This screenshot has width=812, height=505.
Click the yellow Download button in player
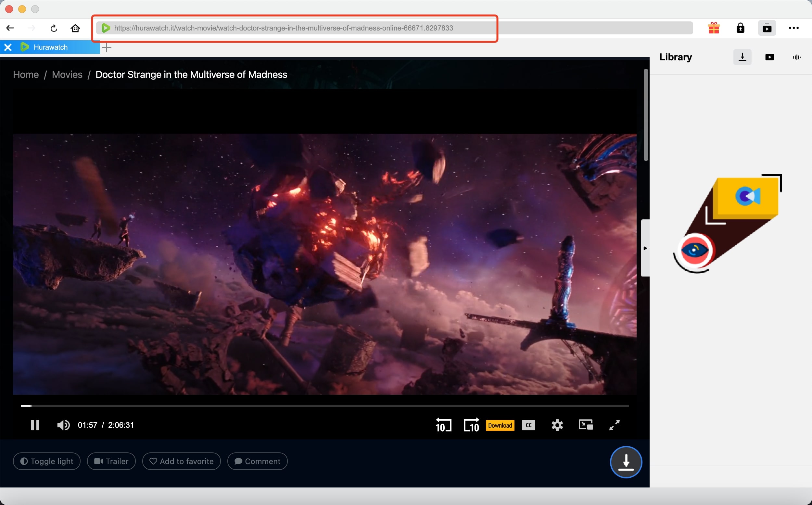(x=500, y=425)
